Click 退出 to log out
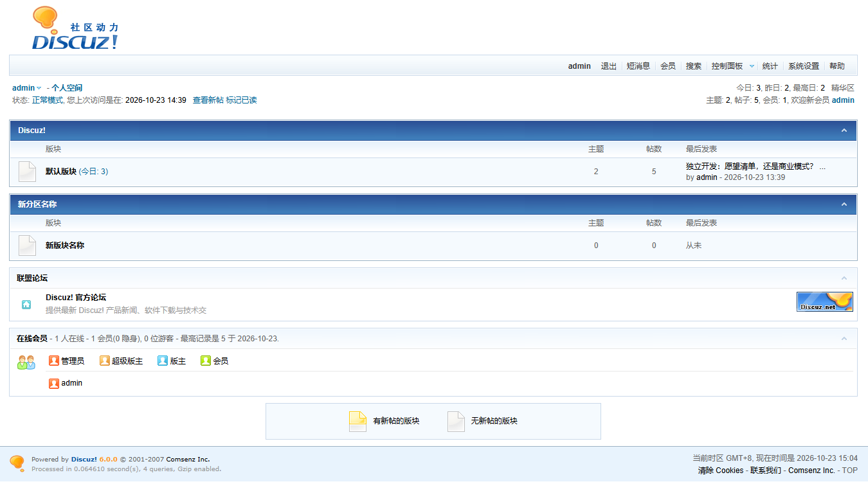868x484 pixels. [x=609, y=66]
